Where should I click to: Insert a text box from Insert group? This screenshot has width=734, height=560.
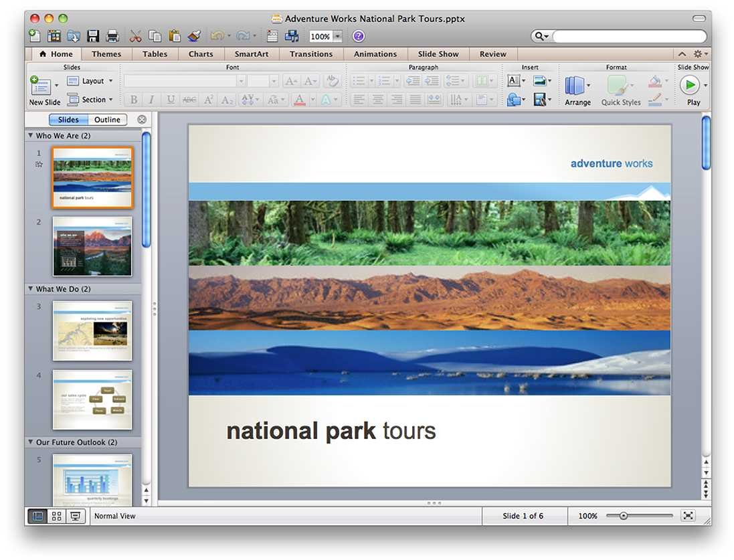(513, 80)
